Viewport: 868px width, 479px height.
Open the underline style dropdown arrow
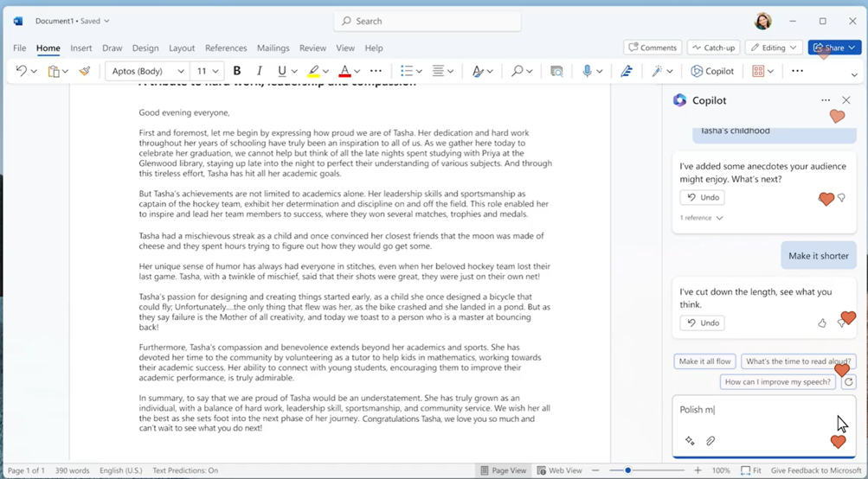tap(294, 71)
